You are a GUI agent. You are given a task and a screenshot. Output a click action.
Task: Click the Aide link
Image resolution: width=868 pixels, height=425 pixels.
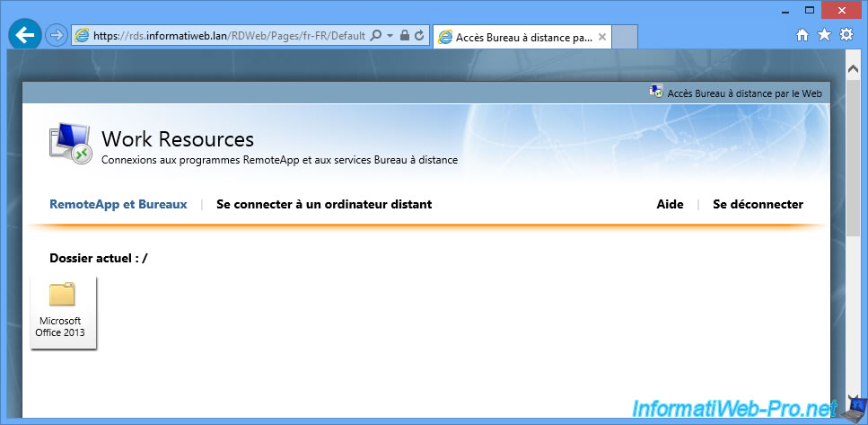coord(670,205)
